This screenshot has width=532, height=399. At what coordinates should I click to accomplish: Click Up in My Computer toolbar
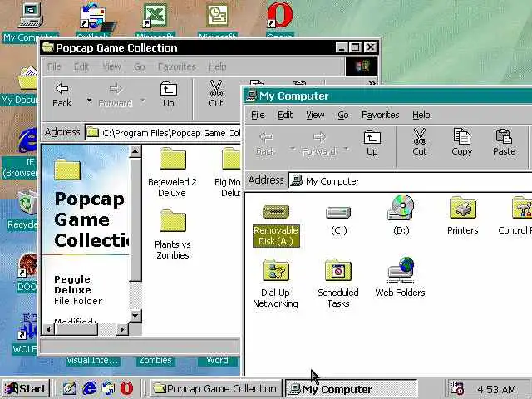372,143
